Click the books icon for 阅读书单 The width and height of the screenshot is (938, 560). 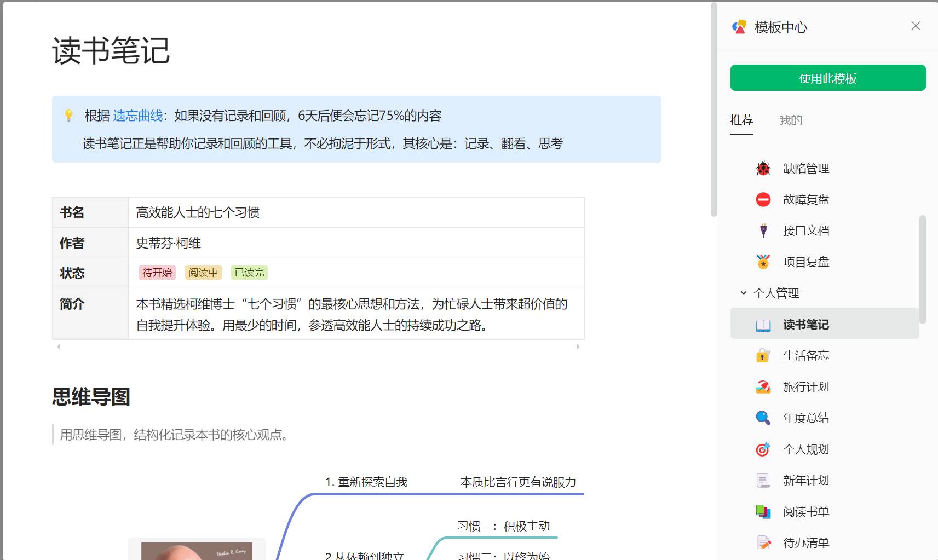point(763,511)
